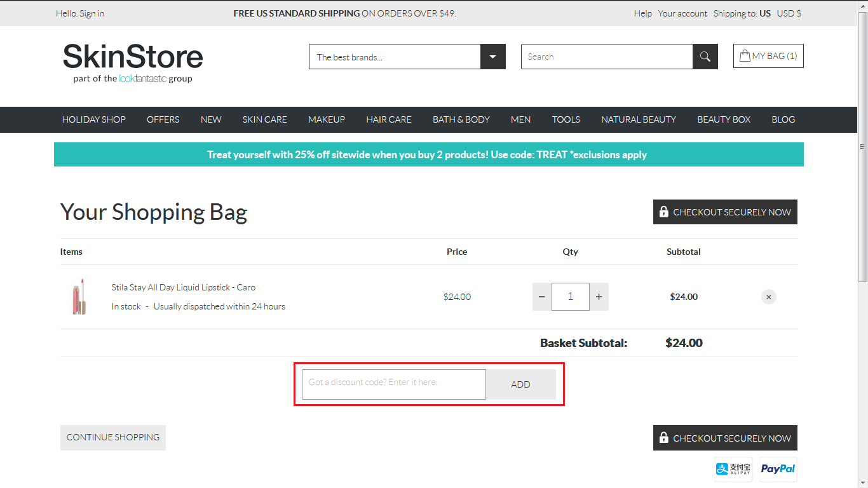Open the Skin Care menu
The image size is (868, 488).
[x=265, y=119]
